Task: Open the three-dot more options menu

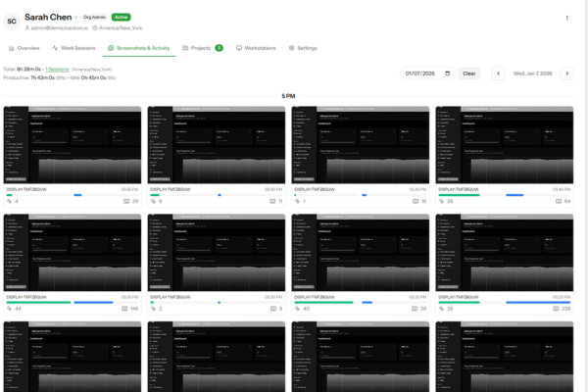Action: [567, 18]
